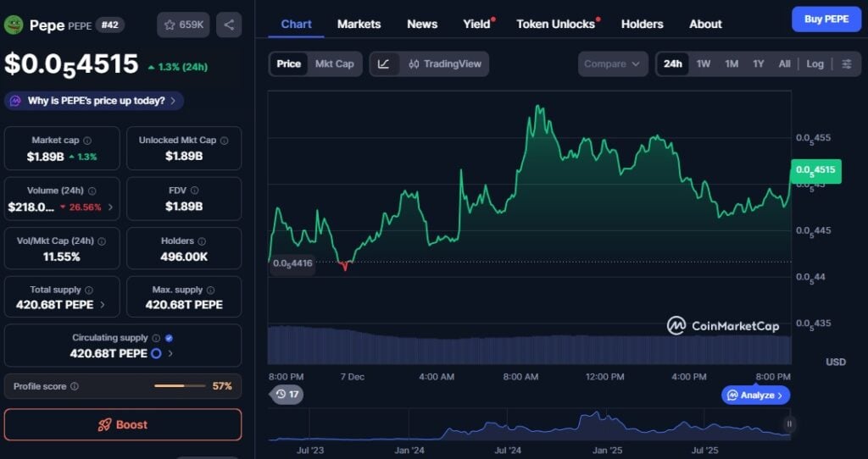
Task: Click the verified badge by Circulating supply
Action: (x=169, y=338)
